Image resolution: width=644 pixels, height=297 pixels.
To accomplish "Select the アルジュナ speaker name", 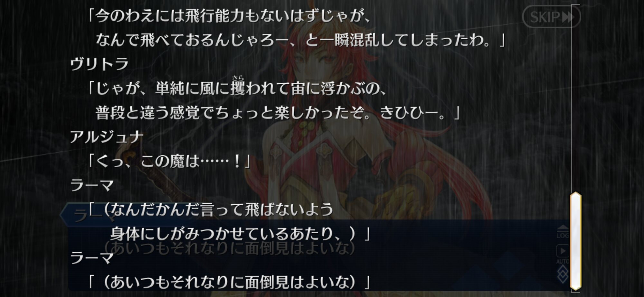I will (x=107, y=137).
